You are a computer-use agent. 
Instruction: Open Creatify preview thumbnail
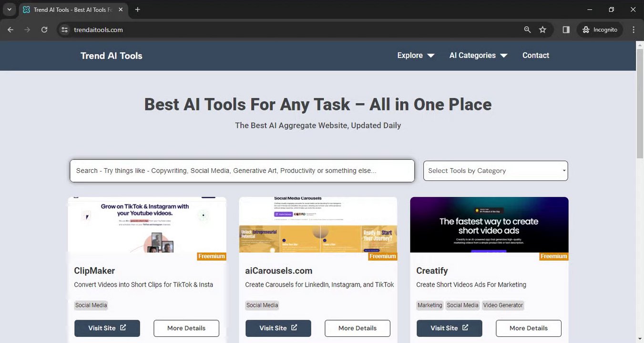coord(489,225)
